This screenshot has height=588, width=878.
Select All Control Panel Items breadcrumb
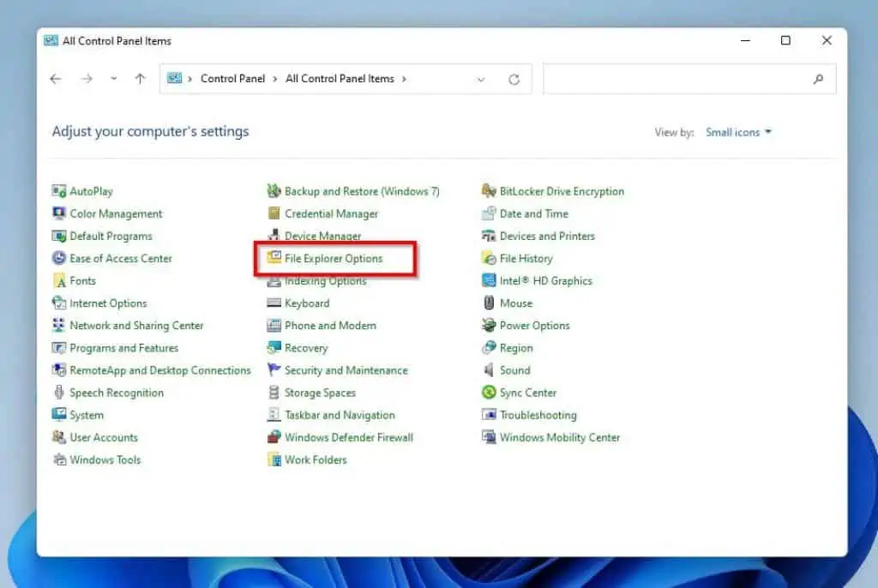tap(340, 79)
